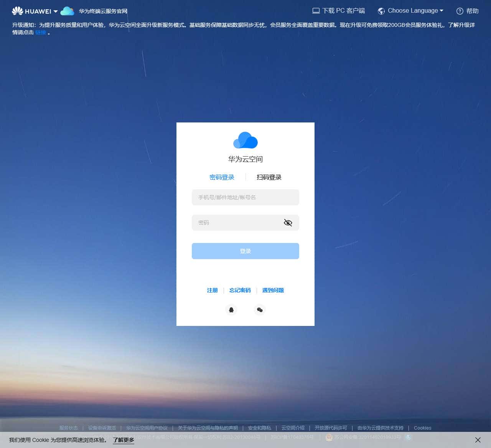Toggle password visibility eye icon

[x=288, y=223]
